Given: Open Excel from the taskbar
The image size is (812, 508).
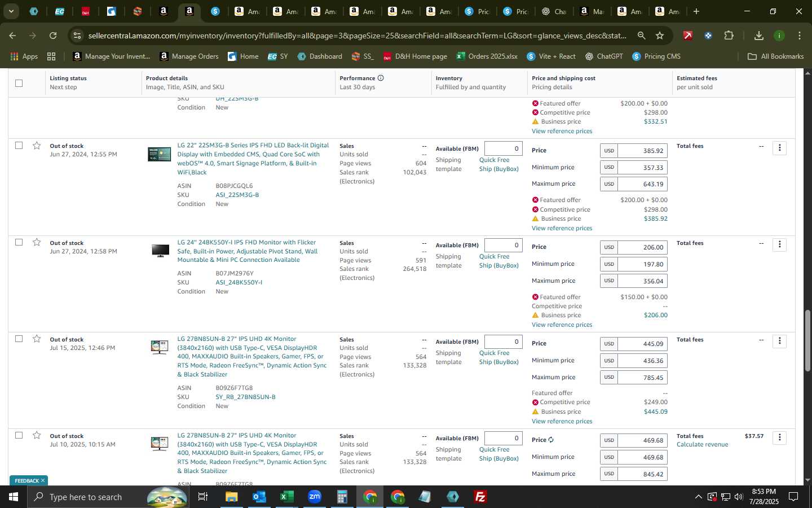Looking at the screenshot, I should [x=286, y=497].
